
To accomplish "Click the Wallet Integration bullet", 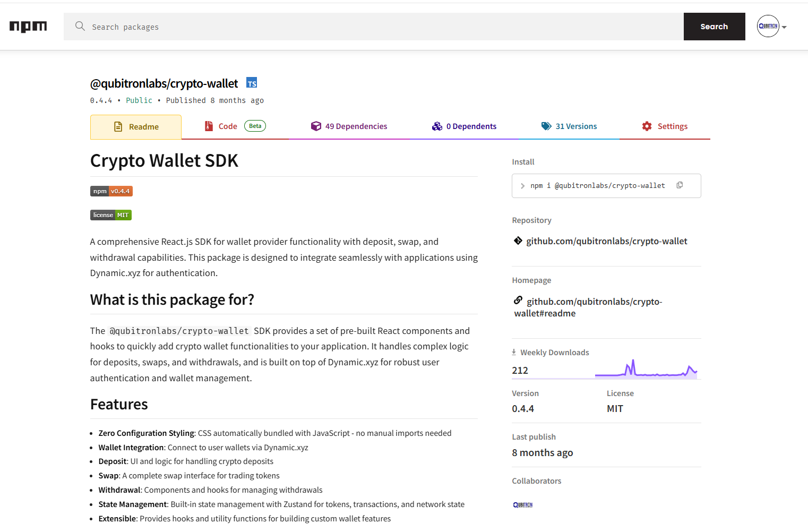I will point(203,448).
